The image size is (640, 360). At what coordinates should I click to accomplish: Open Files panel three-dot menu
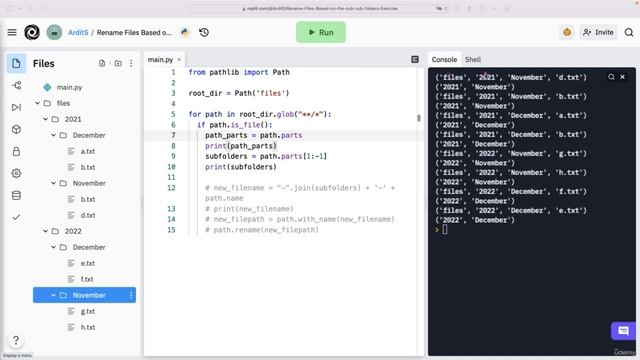(131, 63)
